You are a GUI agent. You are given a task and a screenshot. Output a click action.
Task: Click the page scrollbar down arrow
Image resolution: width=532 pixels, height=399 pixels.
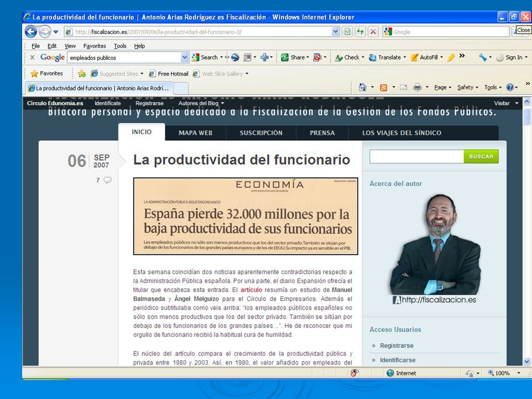pos(526,361)
